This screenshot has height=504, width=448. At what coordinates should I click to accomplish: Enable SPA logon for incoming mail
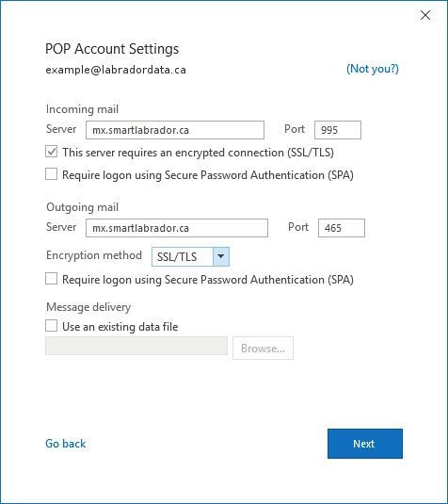click(x=52, y=174)
